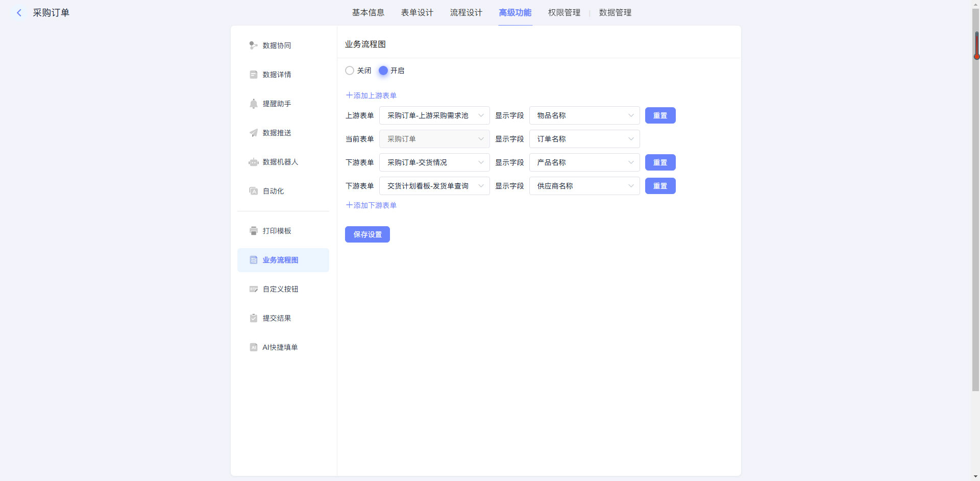
Task: Click the AI快捷填单 icon
Action: click(x=253, y=347)
